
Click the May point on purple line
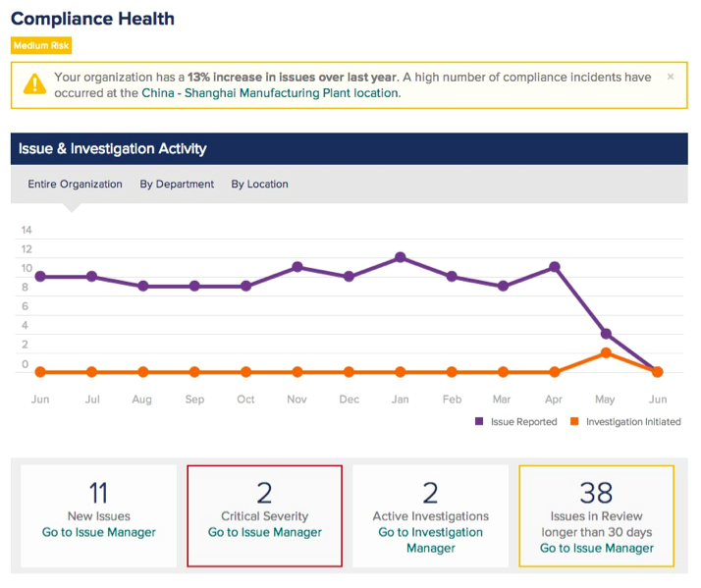tap(606, 334)
